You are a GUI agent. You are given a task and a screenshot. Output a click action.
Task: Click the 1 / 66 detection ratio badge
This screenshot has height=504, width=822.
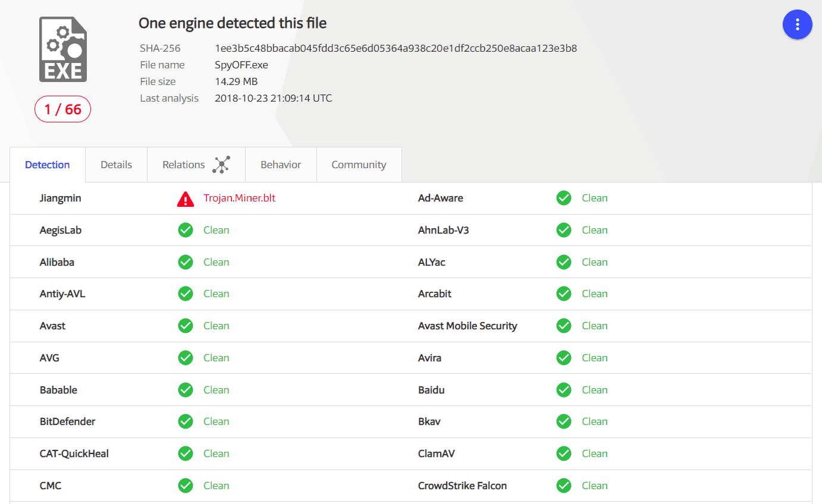63,109
